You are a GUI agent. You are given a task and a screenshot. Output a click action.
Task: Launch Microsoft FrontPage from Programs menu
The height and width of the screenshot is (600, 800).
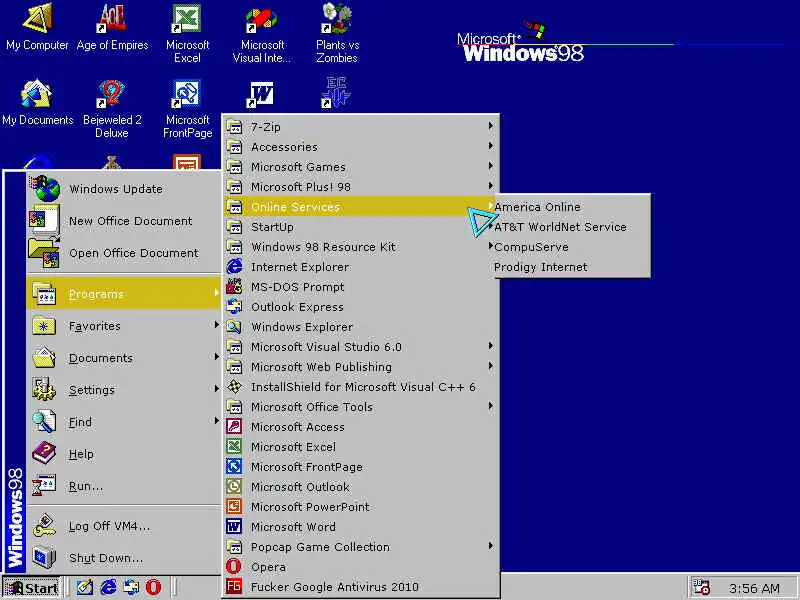click(360, 466)
